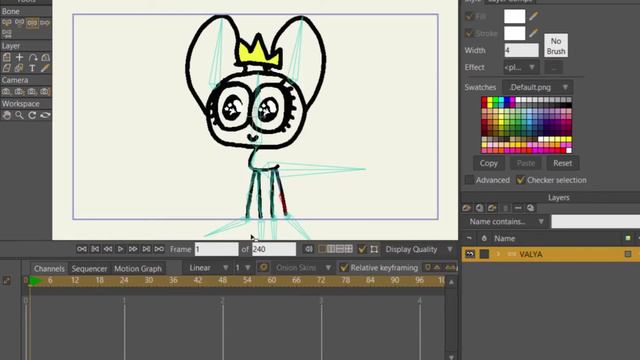This screenshot has width=640, height=360.
Task: Step forward one frame
Action: pyautogui.click(x=133, y=249)
